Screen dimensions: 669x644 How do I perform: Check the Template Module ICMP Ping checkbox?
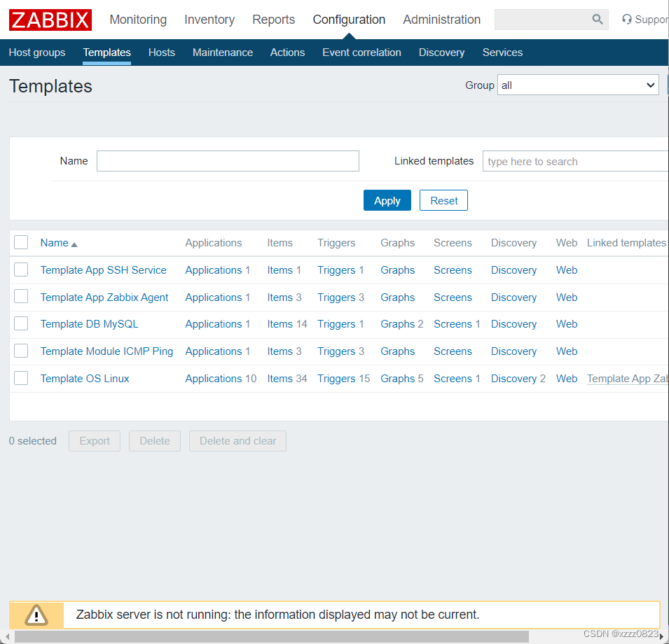coord(21,351)
